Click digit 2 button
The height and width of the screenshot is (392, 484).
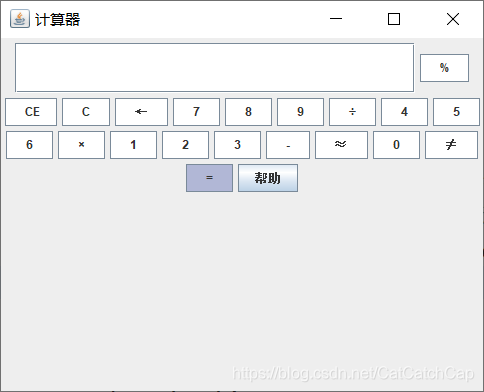coord(185,145)
